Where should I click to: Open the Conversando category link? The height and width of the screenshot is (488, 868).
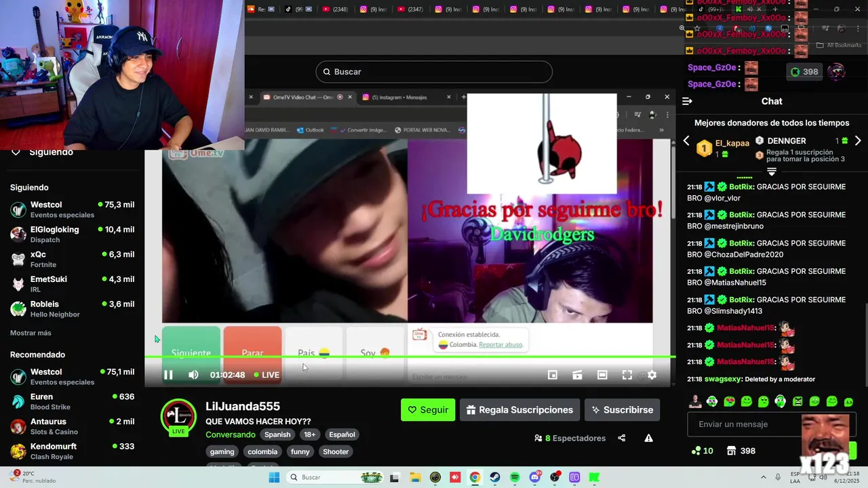coord(231,434)
